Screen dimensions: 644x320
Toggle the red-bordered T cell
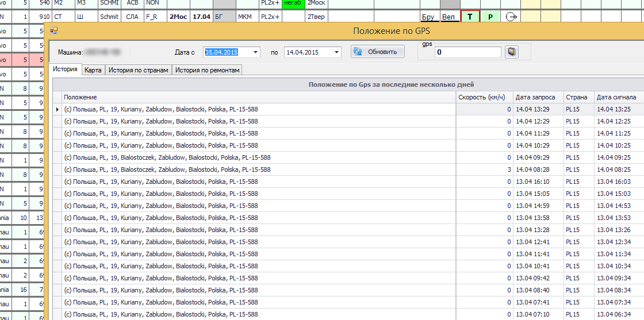[x=470, y=17]
